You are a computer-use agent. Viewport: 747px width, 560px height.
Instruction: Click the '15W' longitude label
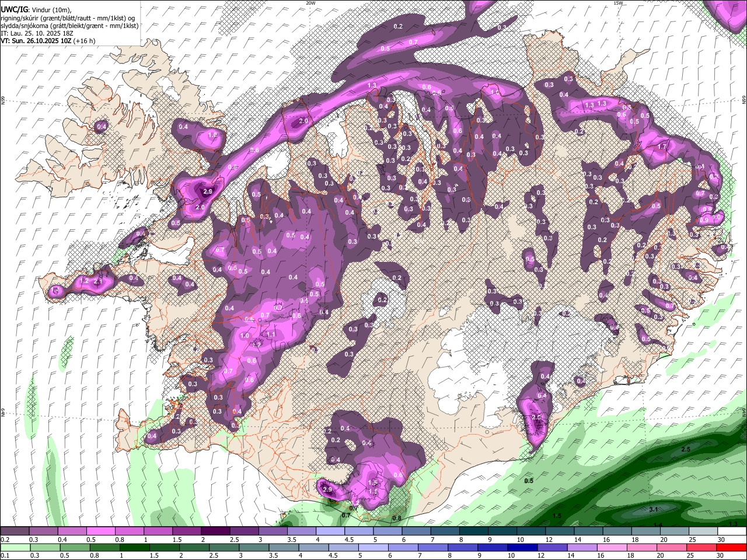(x=618, y=3)
